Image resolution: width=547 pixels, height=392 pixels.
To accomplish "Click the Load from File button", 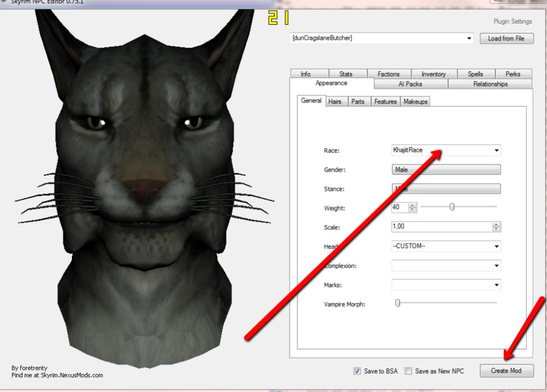I will click(505, 38).
